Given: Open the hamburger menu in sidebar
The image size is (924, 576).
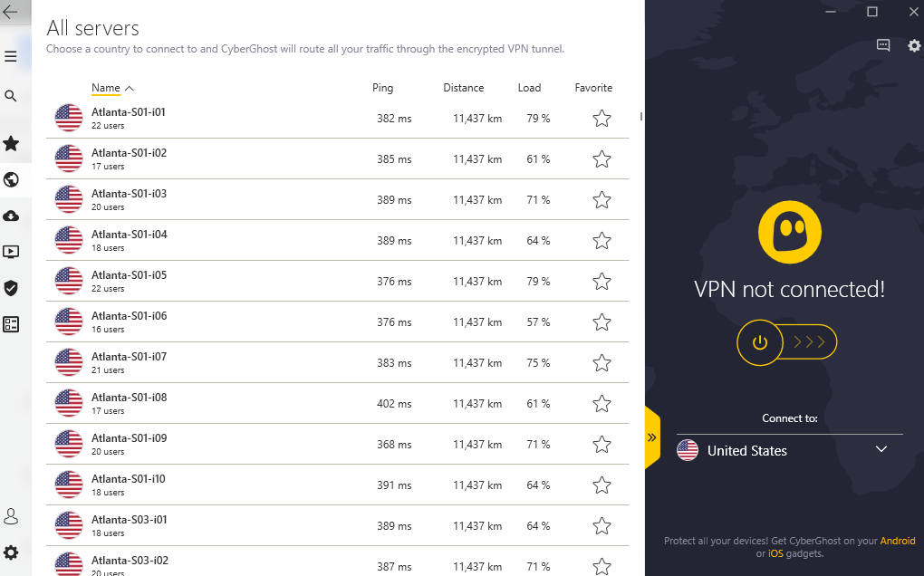Looking at the screenshot, I should coord(11,56).
